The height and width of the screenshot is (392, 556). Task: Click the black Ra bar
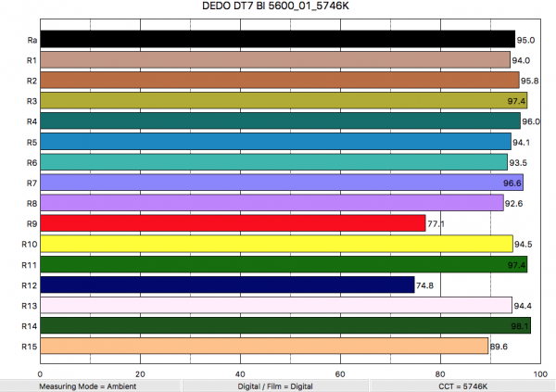click(276, 39)
